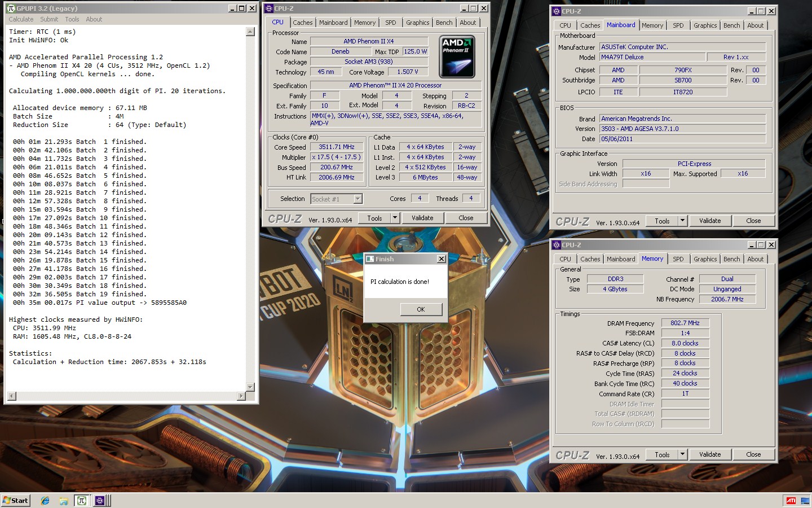Switch to Graphics tab in the center CPU-Z window
This screenshot has width=812, height=508.
[417, 23]
